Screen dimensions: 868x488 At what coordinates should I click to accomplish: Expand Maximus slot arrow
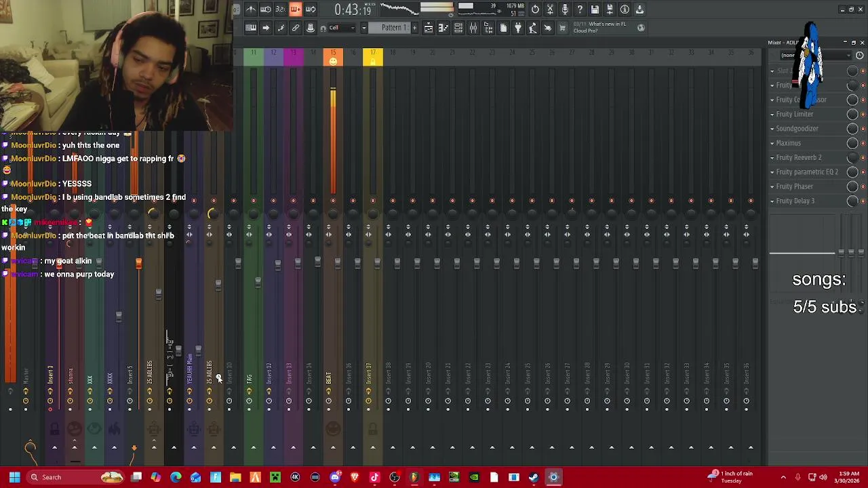click(x=772, y=143)
